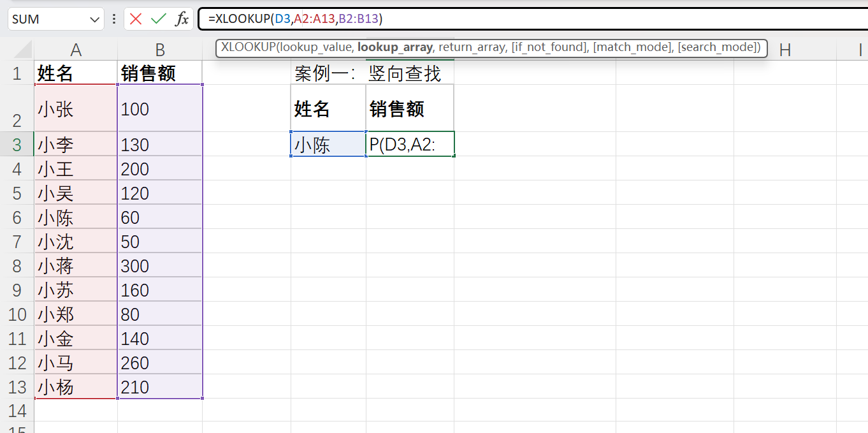Click the cell containing 小陈 in column D
This screenshot has height=433, width=868.
[328, 144]
